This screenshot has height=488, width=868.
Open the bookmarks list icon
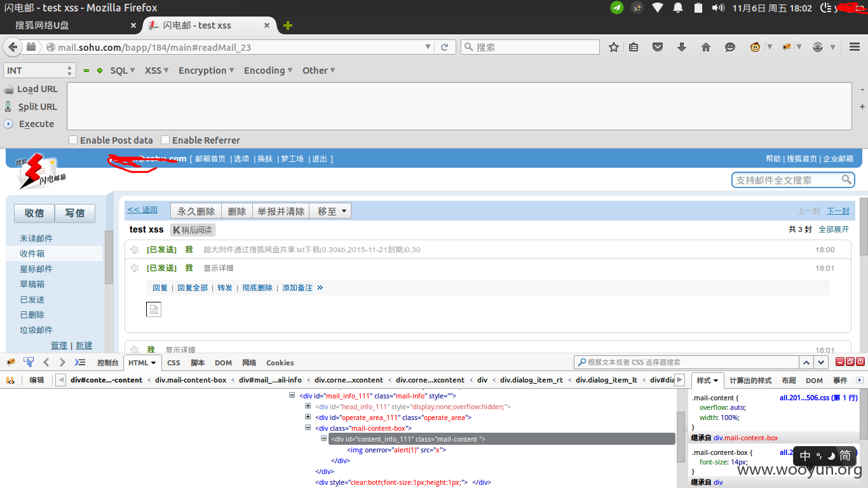pyautogui.click(x=634, y=47)
